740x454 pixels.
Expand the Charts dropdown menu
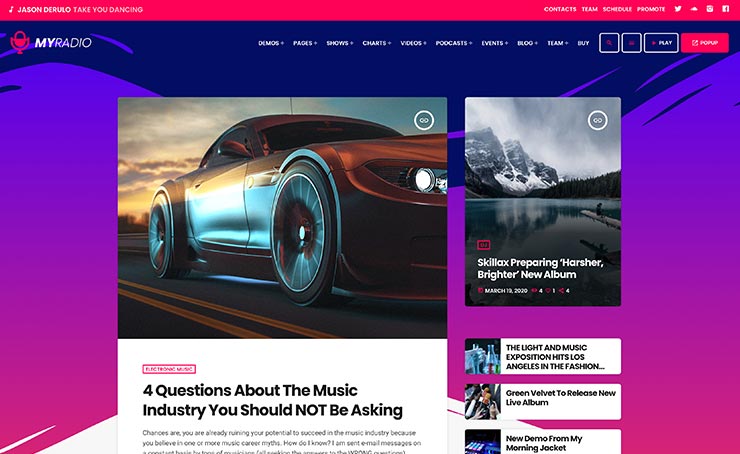[x=377, y=43]
